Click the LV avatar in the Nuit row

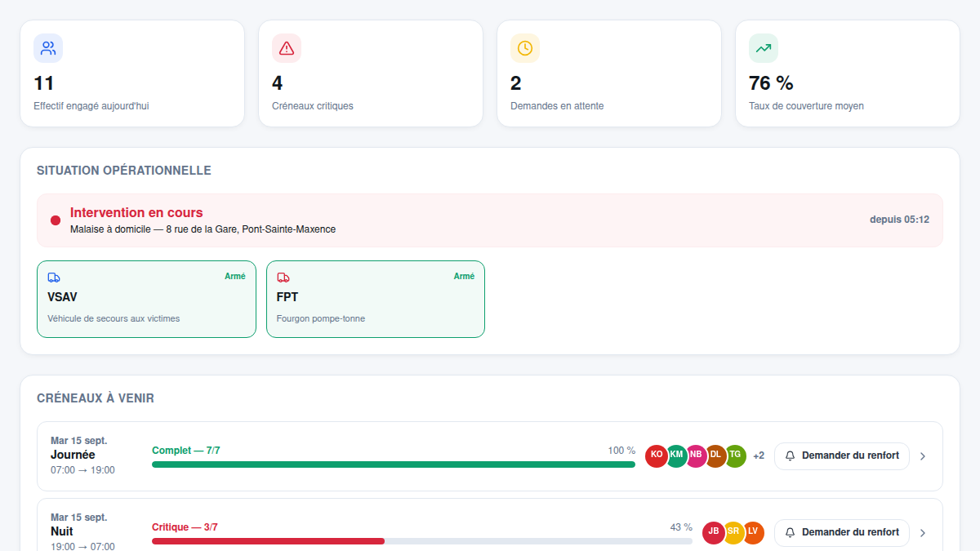[753, 532]
